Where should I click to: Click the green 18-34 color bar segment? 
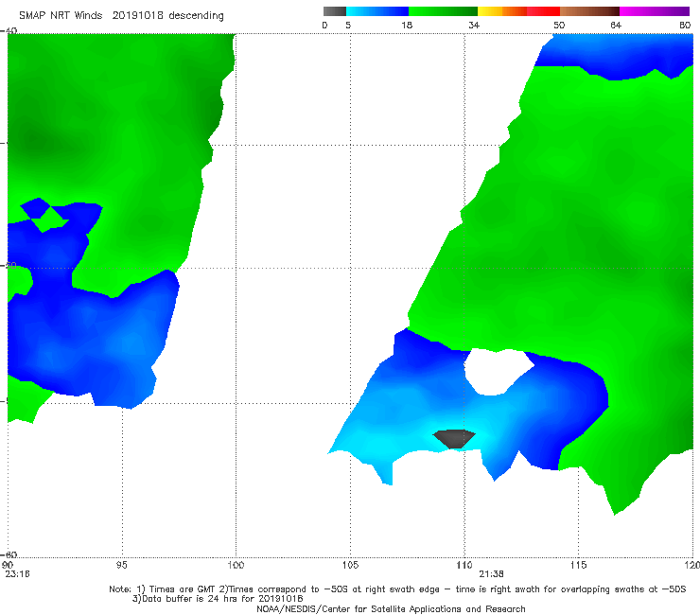pos(443,11)
